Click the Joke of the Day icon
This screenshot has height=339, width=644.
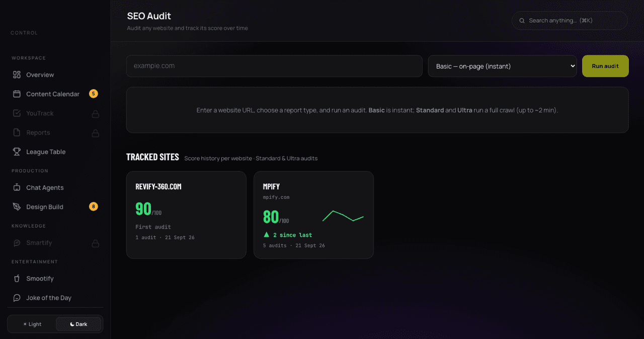(17, 298)
